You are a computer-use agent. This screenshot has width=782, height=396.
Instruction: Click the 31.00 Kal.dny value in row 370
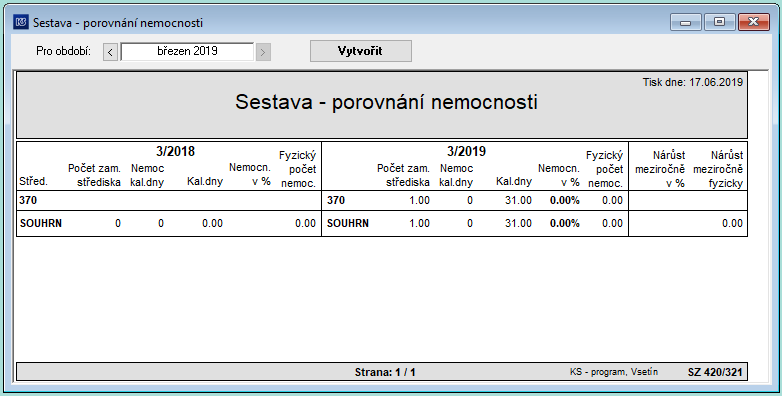click(518, 200)
